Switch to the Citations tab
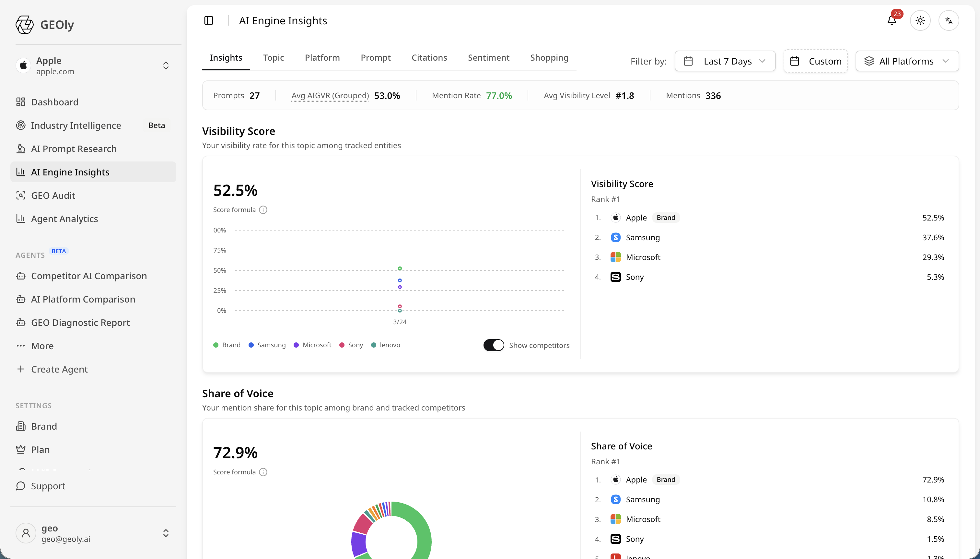The image size is (980, 559). point(429,58)
